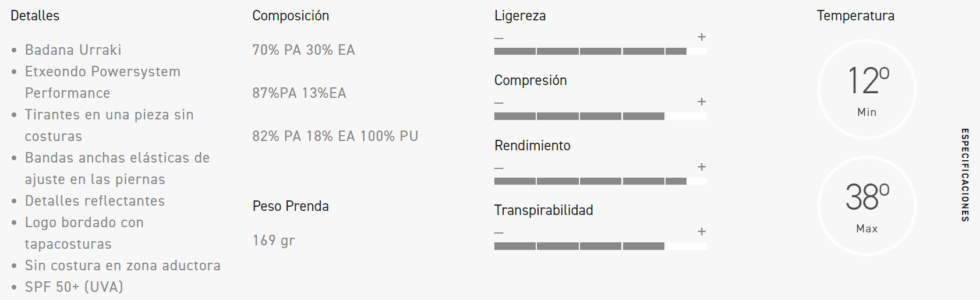Click the plus sign above Rendimiento bar
The width and height of the screenshot is (980, 300).
[x=702, y=167]
